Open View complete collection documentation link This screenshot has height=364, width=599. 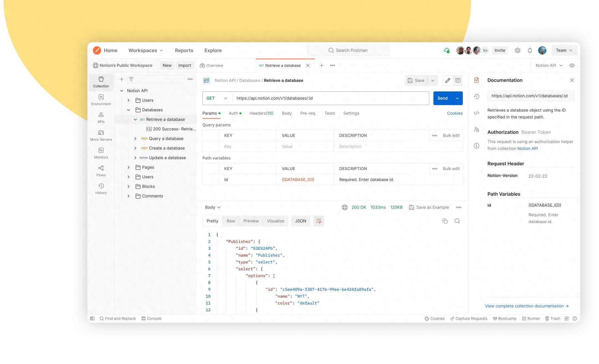coord(526,306)
